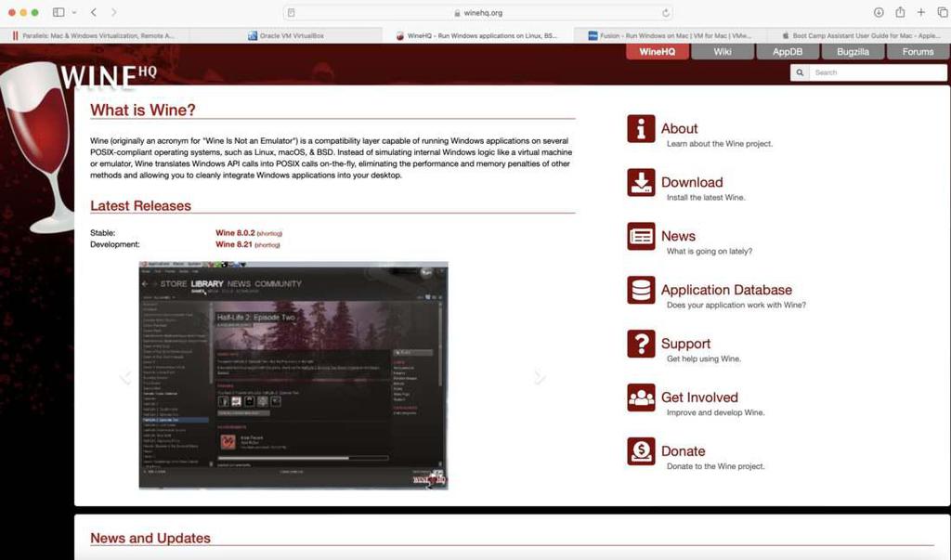Open the sidebar dropdown chevron
Viewport: 951px width, 560px height.
pos(74,12)
